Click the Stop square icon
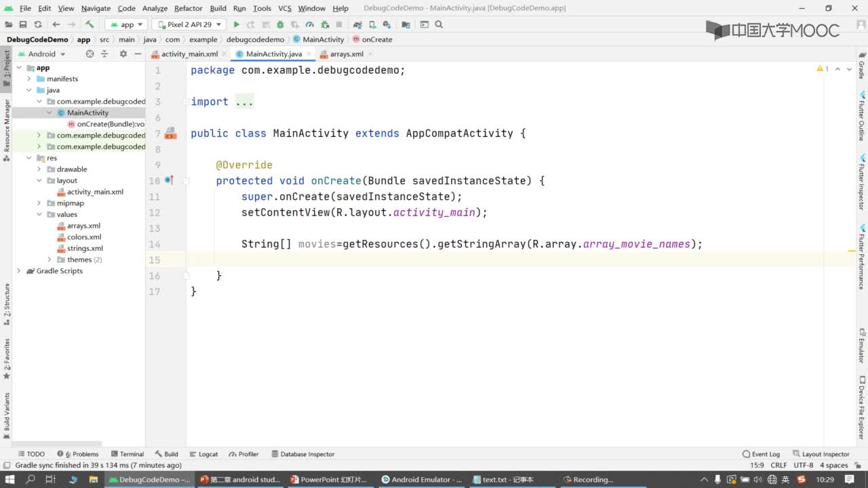 click(338, 24)
